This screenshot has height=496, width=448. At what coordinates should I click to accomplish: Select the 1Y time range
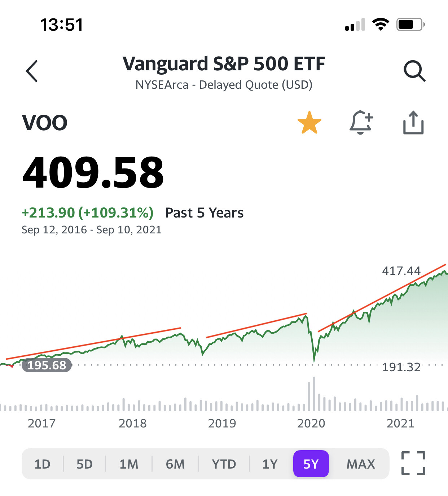(x=270, y=464)
